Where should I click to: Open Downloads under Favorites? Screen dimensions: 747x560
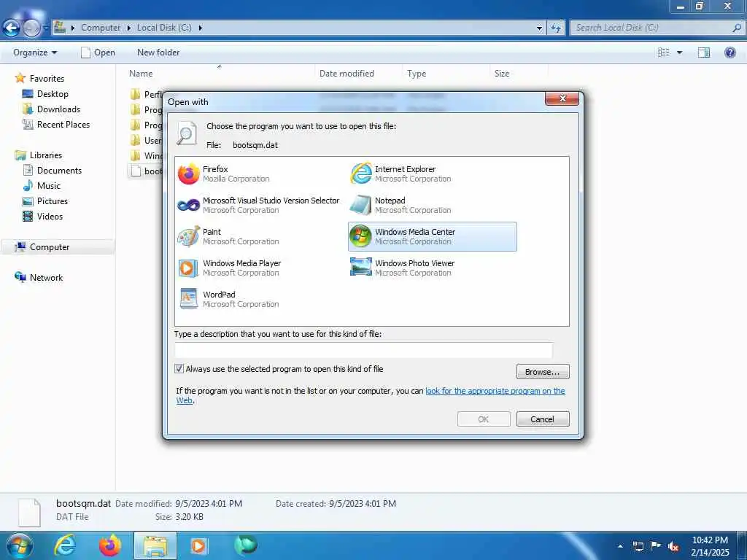pyautogui.click(x=58, y=109)
